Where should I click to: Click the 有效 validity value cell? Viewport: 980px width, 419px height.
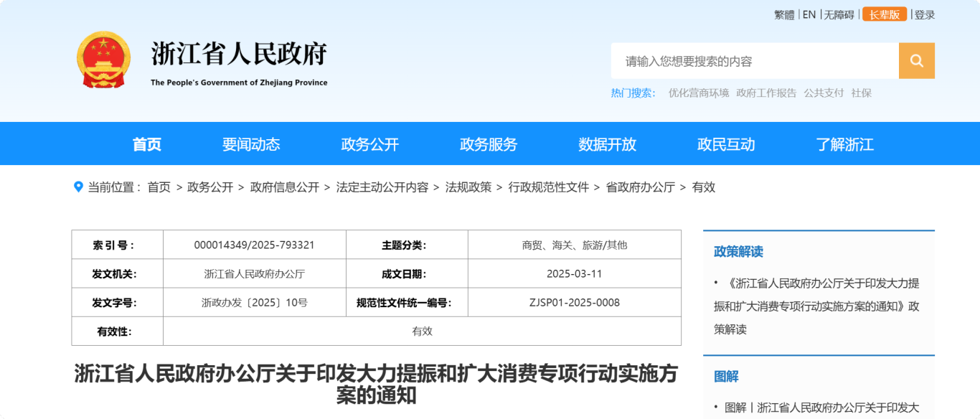[x=422, y=331]
